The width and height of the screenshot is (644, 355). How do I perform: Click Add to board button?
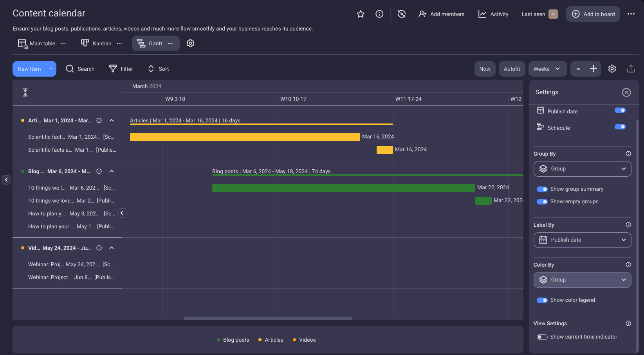point(593,14)
